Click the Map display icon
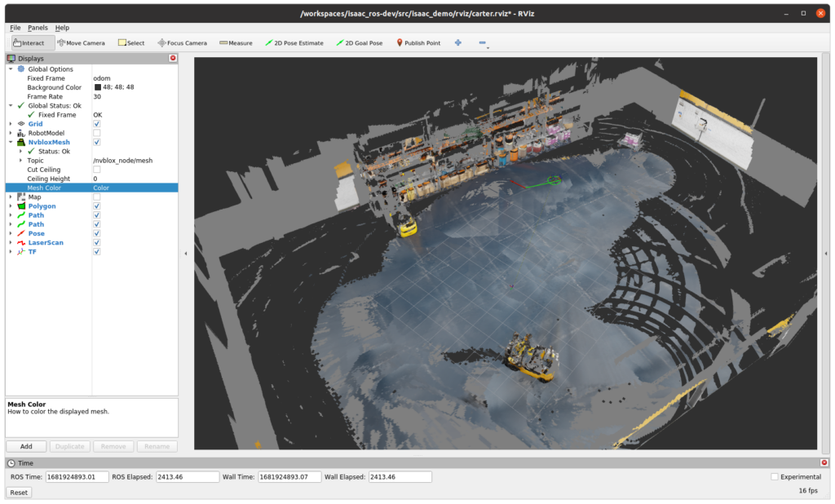 tap(21, 197)
